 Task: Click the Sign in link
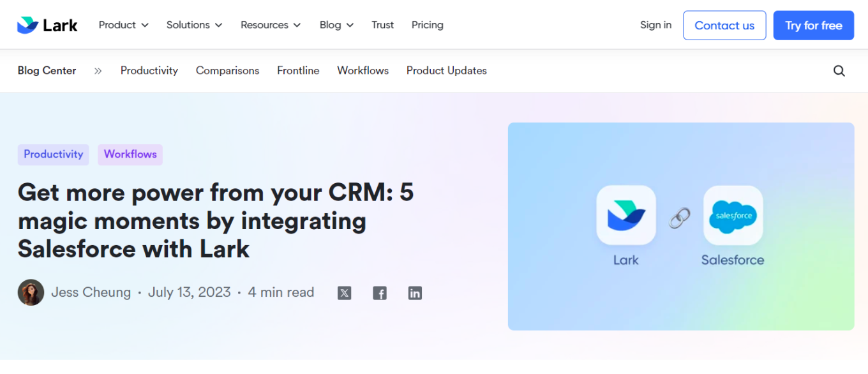click(x=655, y=25)
